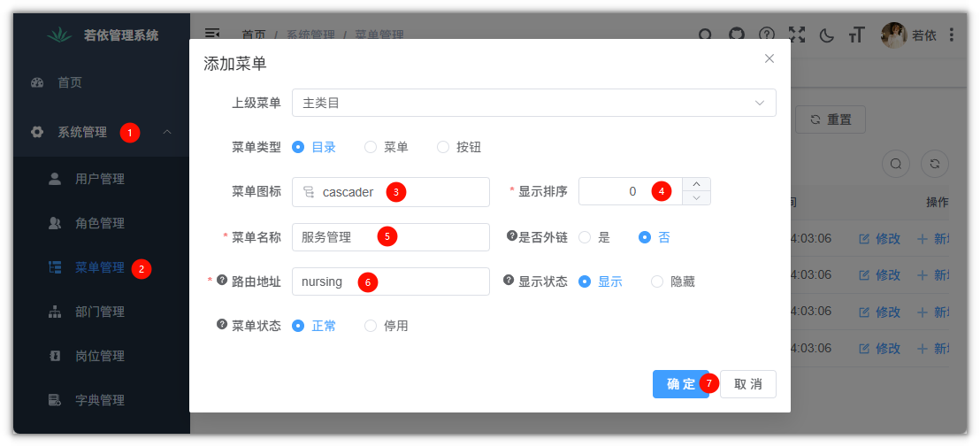This screenshot has height=447, width=980.
Task: Open 岗位管理 in the sidebar
Action: (x=101, y=356)
